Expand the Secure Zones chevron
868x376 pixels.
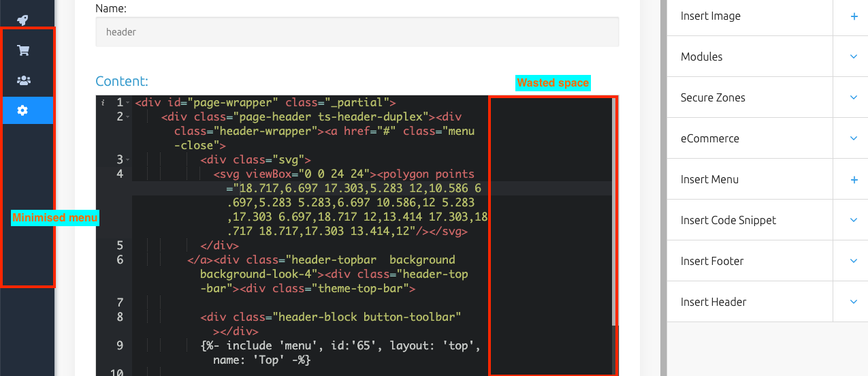[x=854, y=97]
